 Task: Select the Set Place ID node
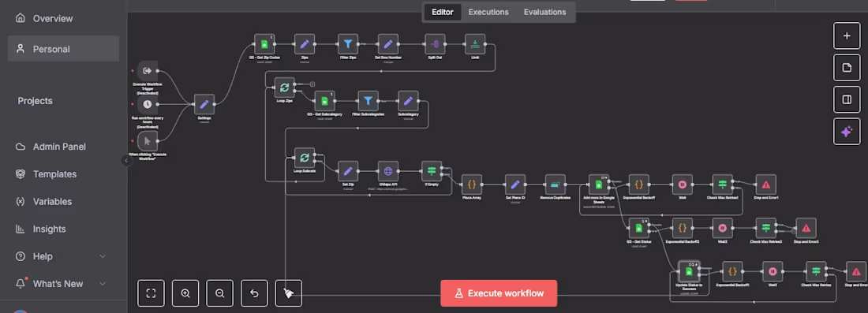(514, 184)
